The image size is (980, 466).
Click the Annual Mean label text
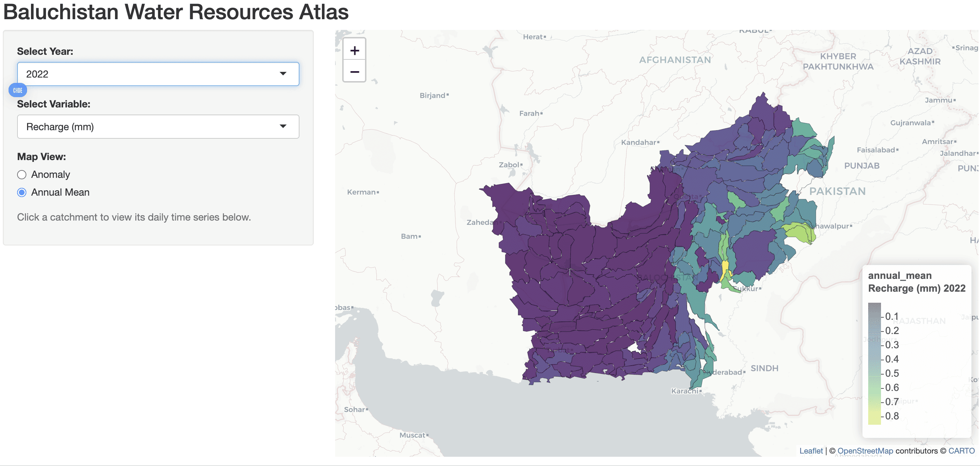click(60, 192)
